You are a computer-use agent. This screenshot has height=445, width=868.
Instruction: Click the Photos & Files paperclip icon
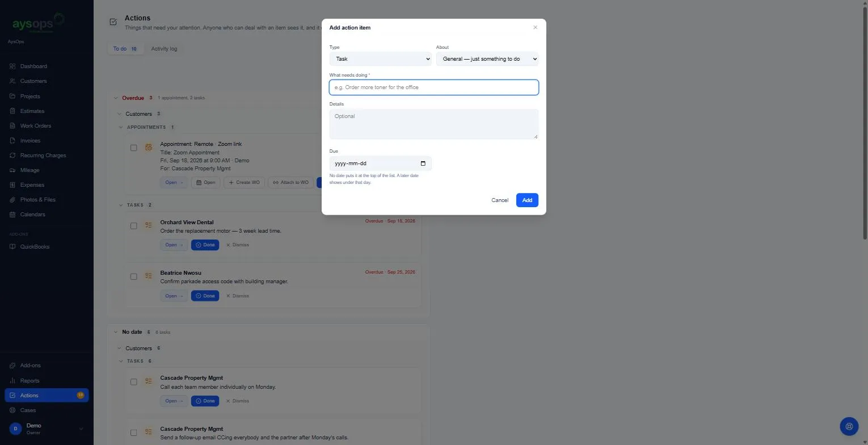pyautogui.click(x=12, y=200)
